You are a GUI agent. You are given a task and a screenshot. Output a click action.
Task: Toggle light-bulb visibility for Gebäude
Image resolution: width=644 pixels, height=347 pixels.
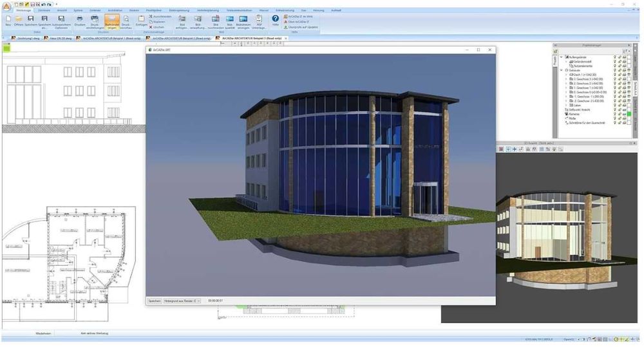click(x=615, y=70)
